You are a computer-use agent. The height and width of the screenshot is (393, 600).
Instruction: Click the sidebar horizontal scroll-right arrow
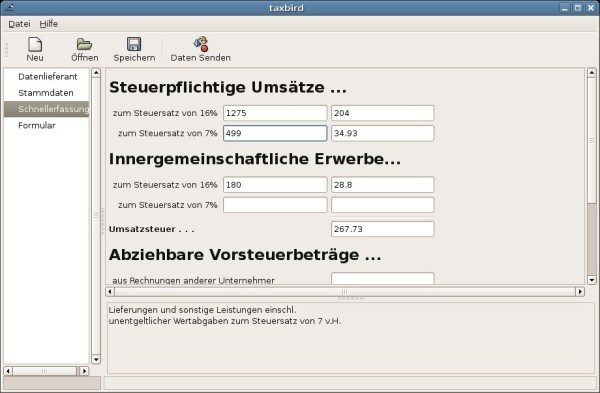click(84, 371)
